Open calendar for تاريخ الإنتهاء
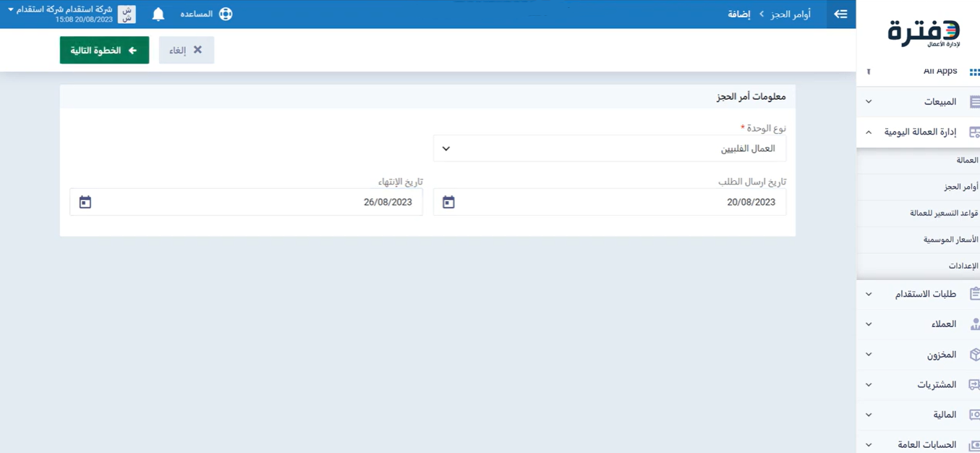 coord(85,202)
